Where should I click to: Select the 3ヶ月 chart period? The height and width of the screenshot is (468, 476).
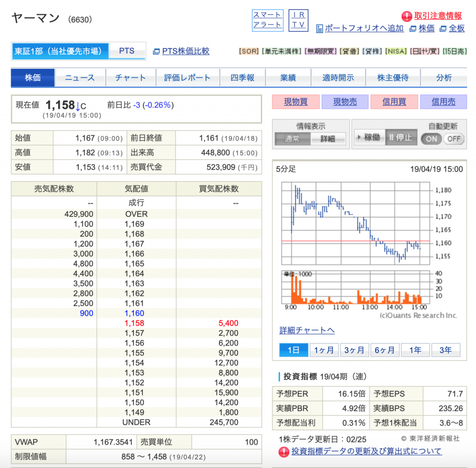click(354, 350)
